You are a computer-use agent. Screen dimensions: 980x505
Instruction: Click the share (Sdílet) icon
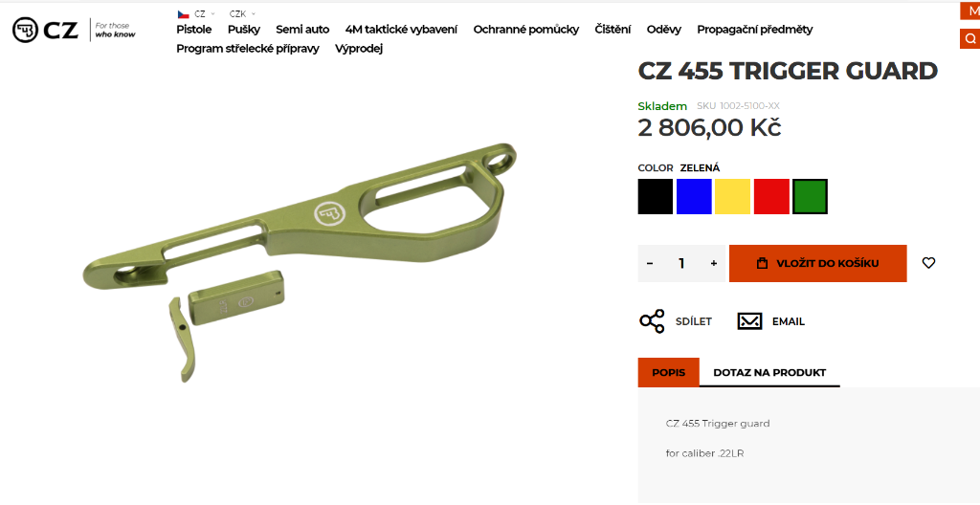[652, 321]
